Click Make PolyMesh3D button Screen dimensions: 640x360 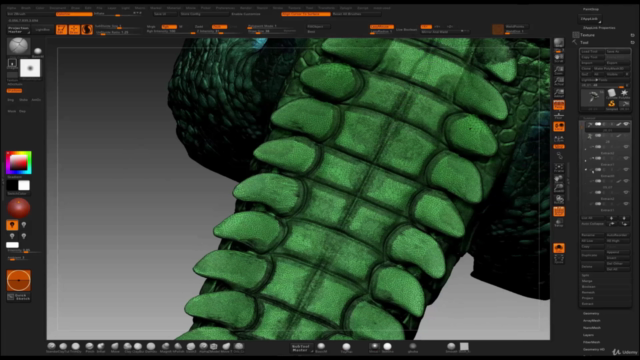click(x=612, y=69)
